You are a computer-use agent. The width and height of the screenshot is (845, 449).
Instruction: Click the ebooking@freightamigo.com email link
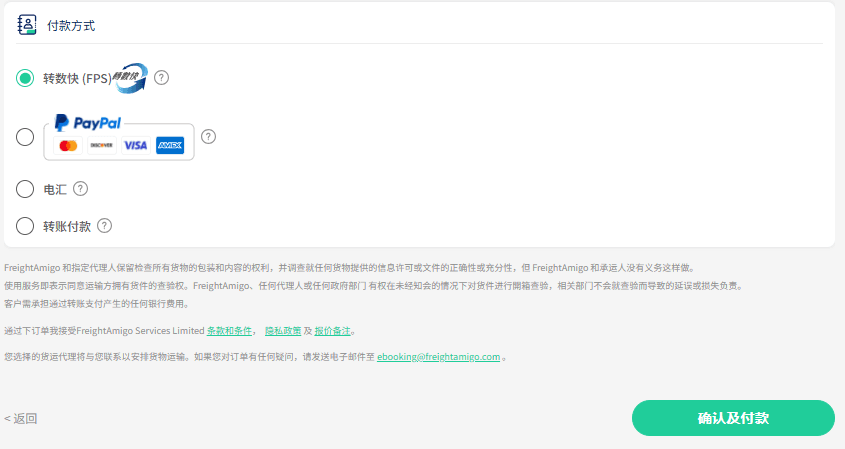[x=439, y=357]
